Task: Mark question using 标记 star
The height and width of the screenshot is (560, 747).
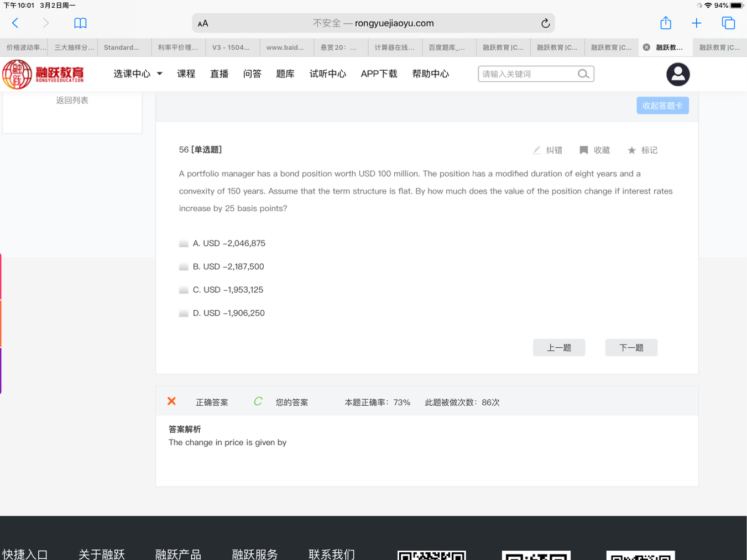Action: point(642,150)
